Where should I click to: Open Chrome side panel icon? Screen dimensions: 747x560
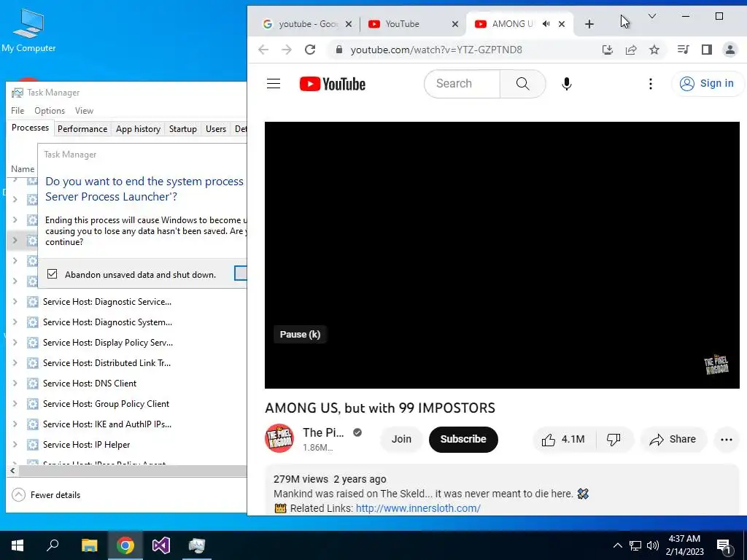[706, 50]
